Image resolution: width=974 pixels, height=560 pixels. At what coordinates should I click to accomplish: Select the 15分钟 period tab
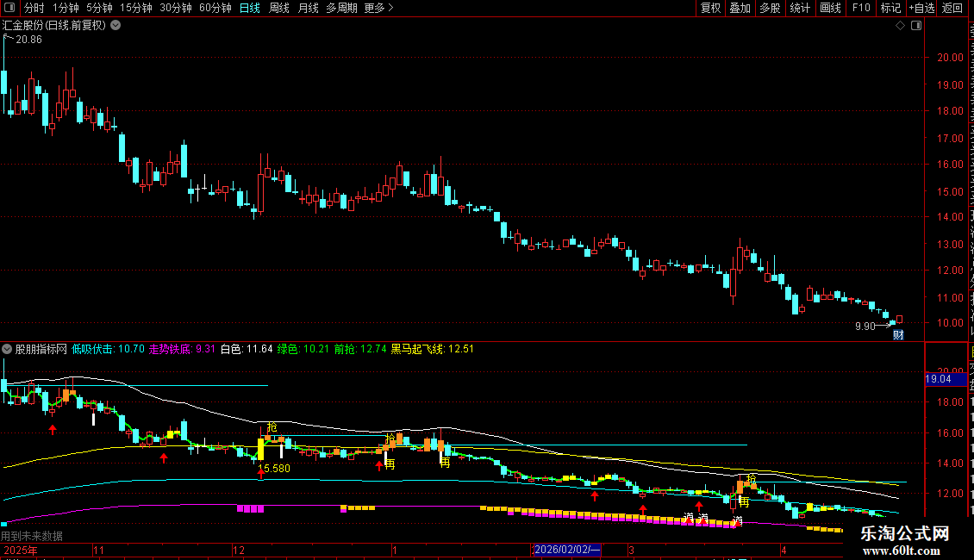pos(136,8)
